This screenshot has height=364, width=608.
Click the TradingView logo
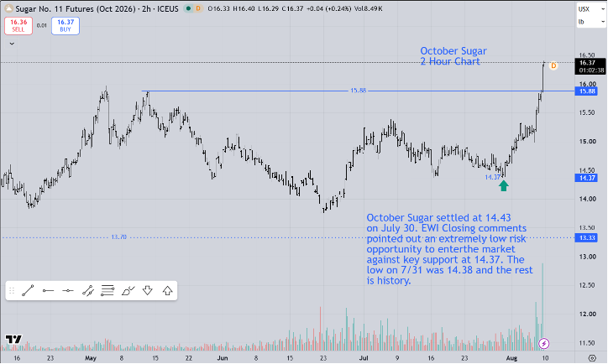coord(13,340)
